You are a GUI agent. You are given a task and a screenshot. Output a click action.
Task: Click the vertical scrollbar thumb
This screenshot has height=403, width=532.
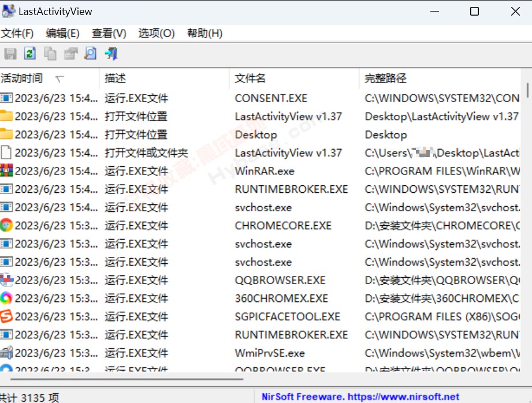[527, 90]
